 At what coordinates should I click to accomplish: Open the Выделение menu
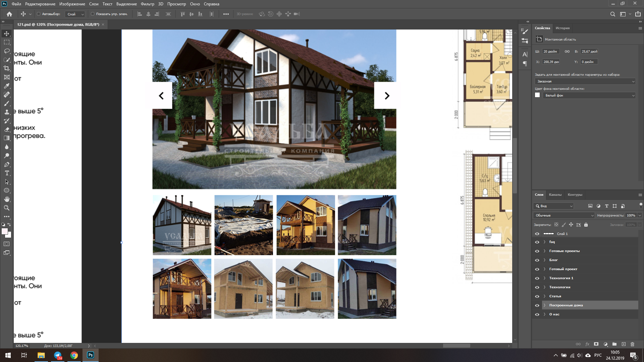126,4
